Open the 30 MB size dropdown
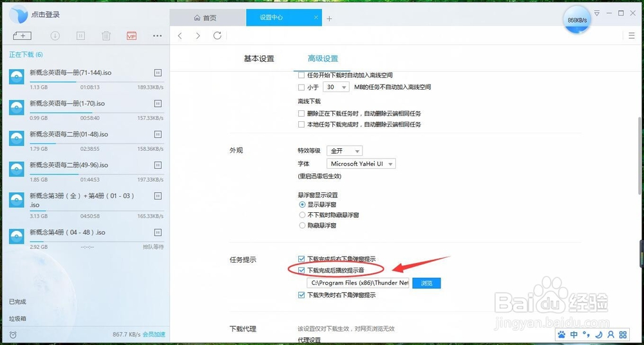Viewport: 644px width, 345px height. point(336,87)
